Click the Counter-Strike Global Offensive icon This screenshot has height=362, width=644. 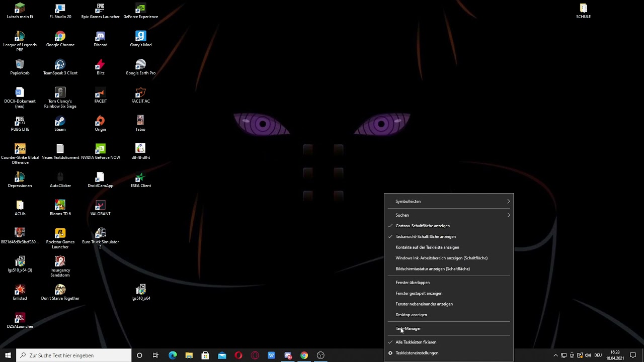[20, 154]
